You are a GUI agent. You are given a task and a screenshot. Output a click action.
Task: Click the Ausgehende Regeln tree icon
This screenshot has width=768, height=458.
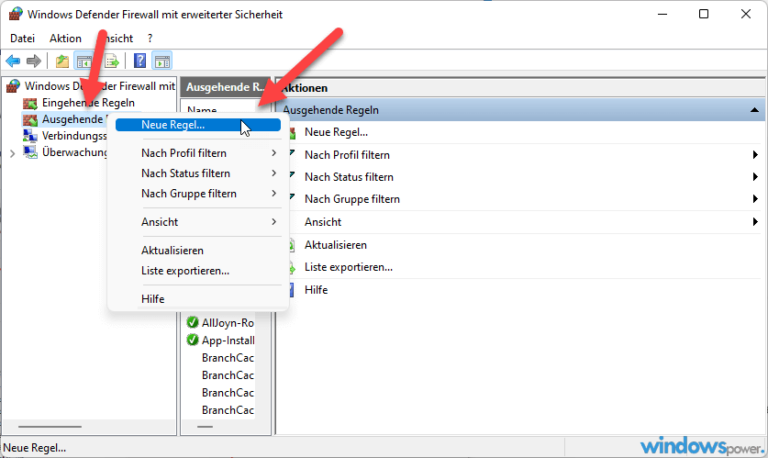coord(30,120)
